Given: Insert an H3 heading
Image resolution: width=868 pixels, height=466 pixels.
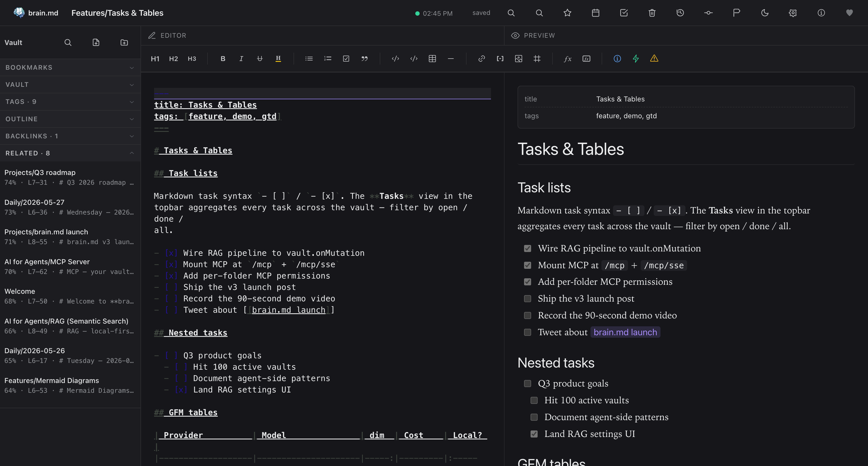Looking at the screenshot, I should (192, 59).
